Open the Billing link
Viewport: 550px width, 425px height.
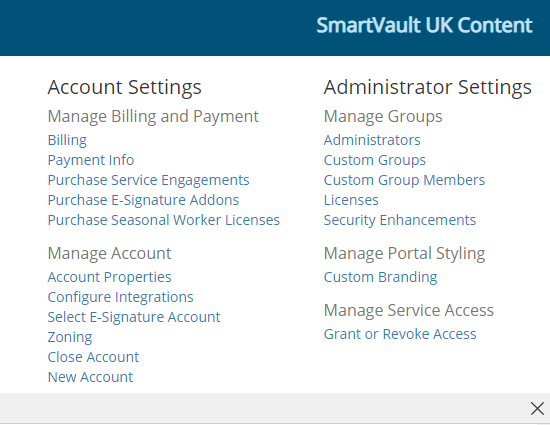click(x=67, y=140)
